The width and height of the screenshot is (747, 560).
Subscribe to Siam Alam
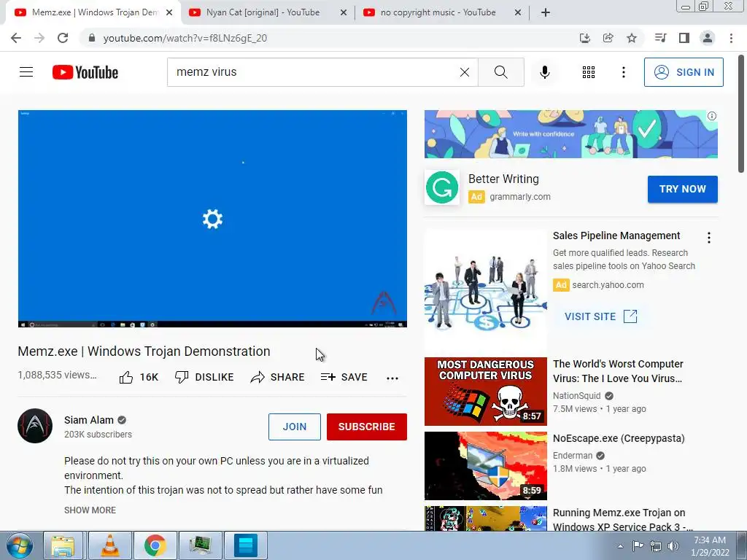pos(366,427)
